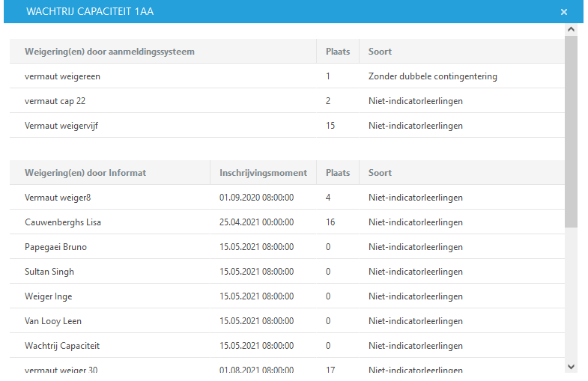Select student Cauwenberghs Lisa
This screenshot has height=381, width=588.
point(63,222)
